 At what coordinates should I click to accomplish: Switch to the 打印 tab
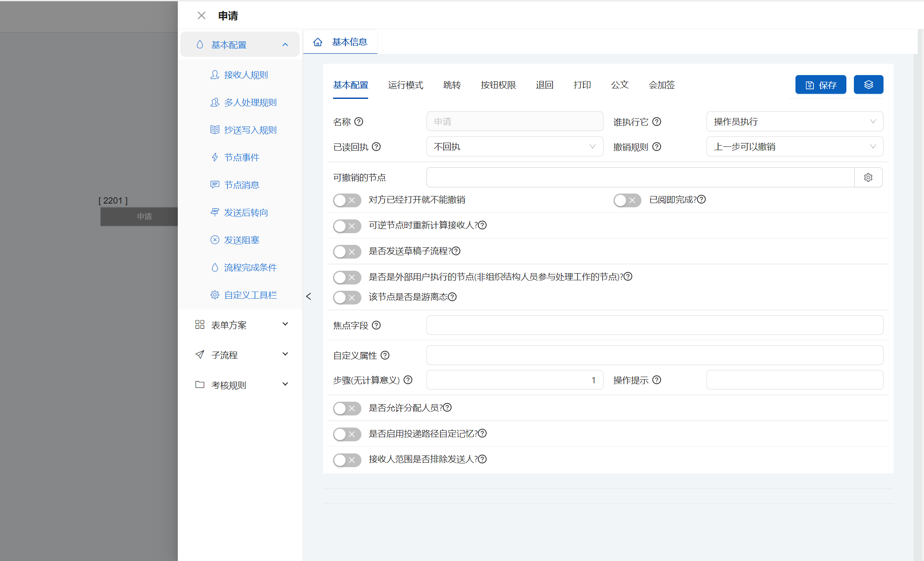[x=582, y=85]
